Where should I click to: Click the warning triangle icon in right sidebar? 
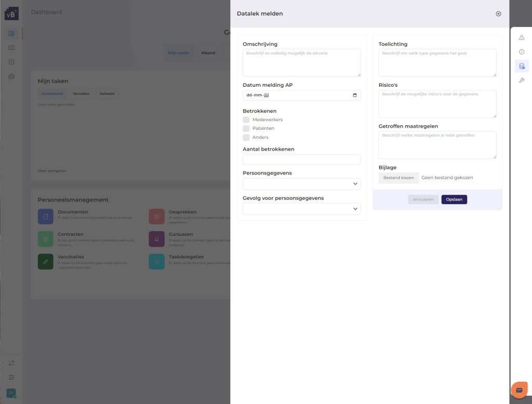pyautogui.click(x=522, y=37)
